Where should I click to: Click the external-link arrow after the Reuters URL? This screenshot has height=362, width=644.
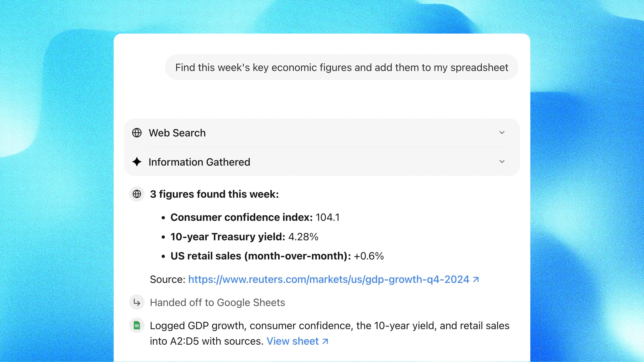coord(475,279)
